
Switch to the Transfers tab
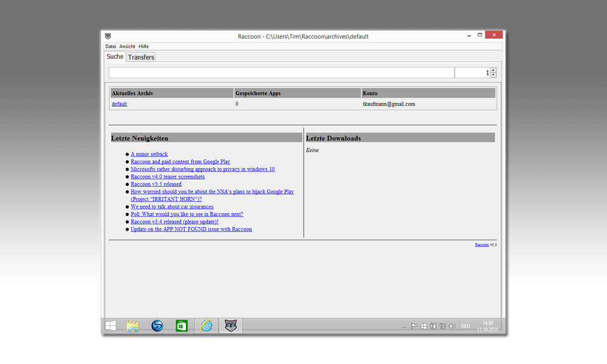coord(141,57)
